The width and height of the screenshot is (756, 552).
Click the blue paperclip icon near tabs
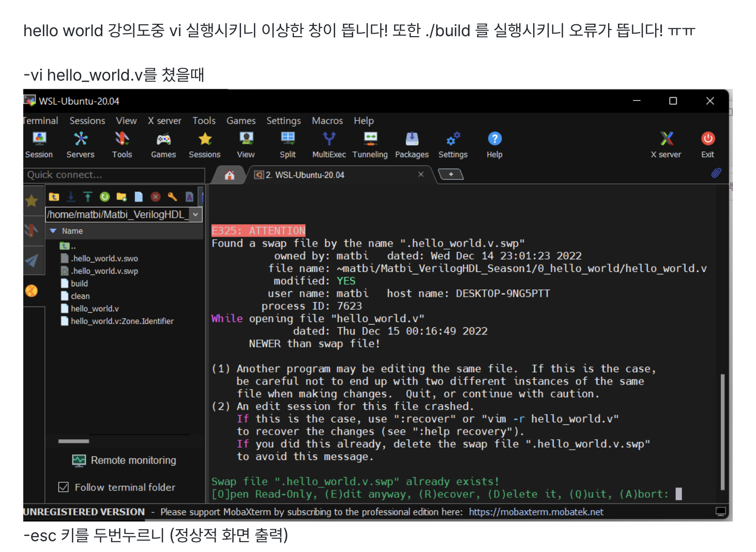click(x=716, y=173)
